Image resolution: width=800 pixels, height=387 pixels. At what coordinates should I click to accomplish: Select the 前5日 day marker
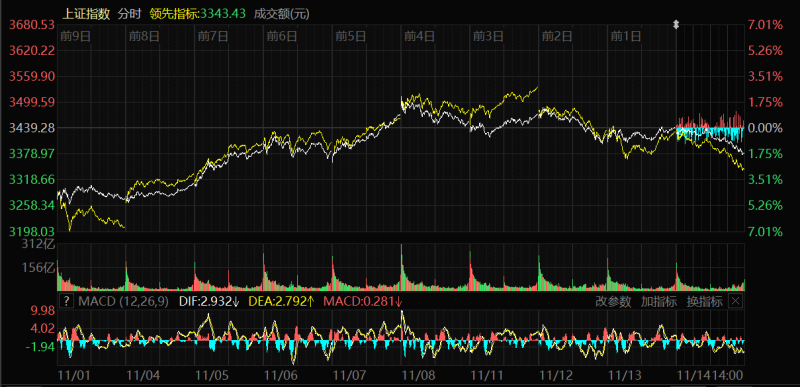pyautogui.click(x=351, y=36)
